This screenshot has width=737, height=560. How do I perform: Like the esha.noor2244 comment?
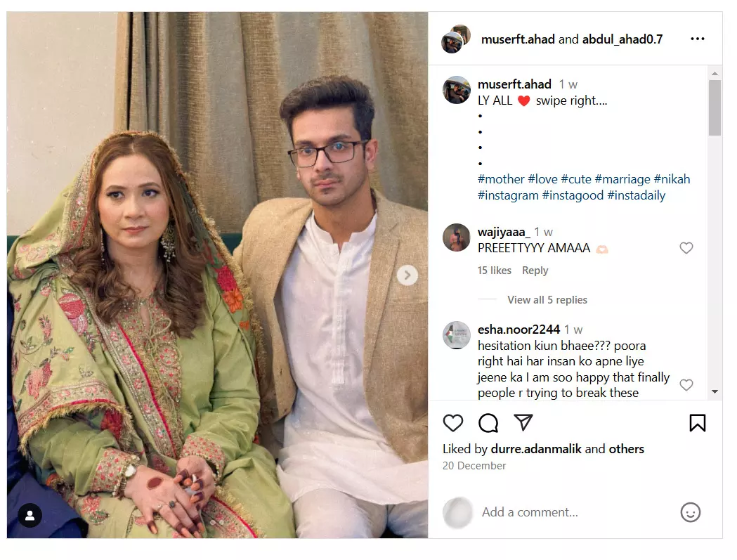point(686,384)
